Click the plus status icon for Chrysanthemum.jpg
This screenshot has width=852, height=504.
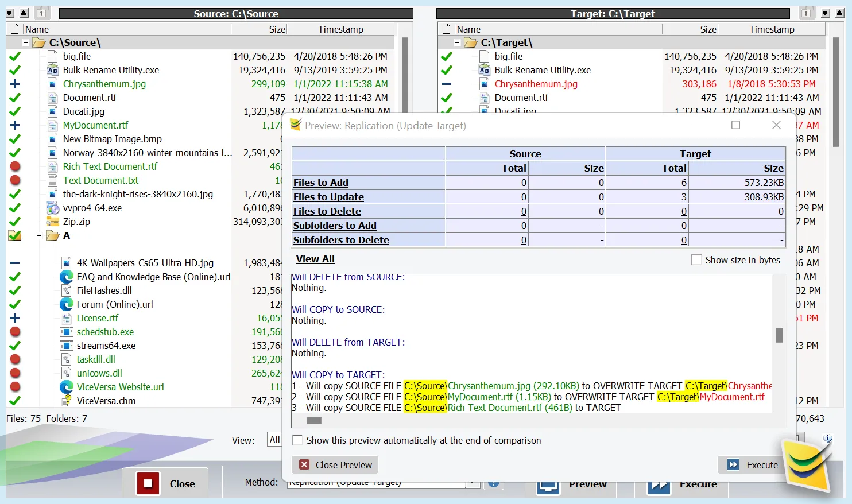15,84
